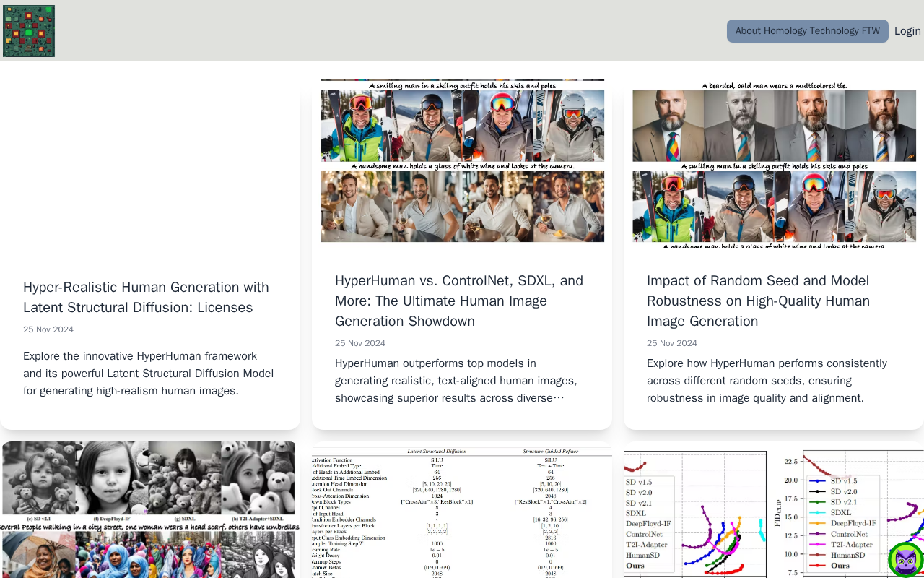Open the teddy bears comparison thumbnail

coord(150,509)
